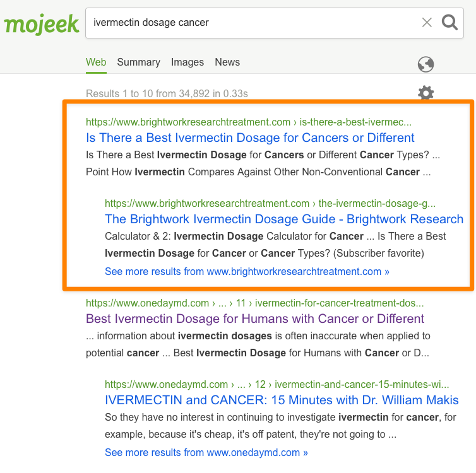Clear the search box text
Screen dimensions: 476x473
427,23
